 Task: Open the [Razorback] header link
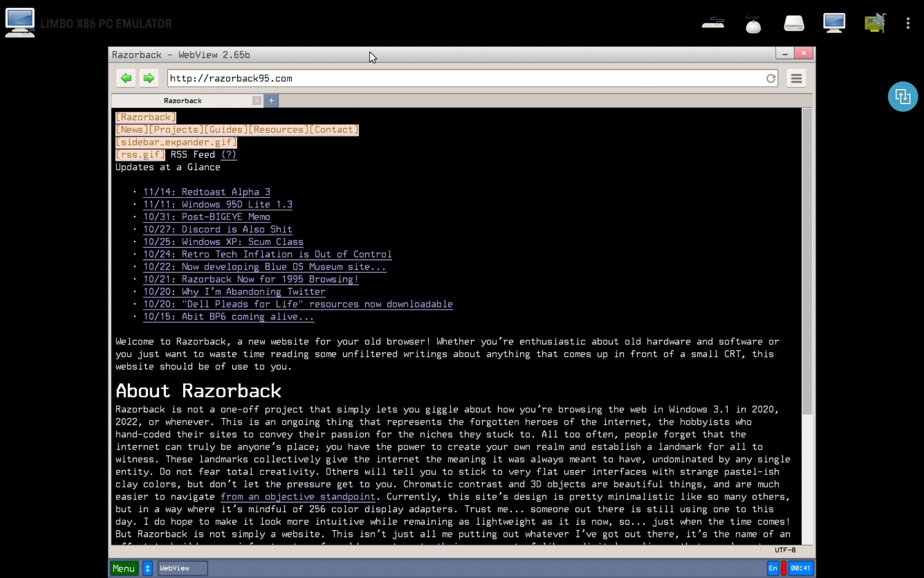[x=146, y=117]
